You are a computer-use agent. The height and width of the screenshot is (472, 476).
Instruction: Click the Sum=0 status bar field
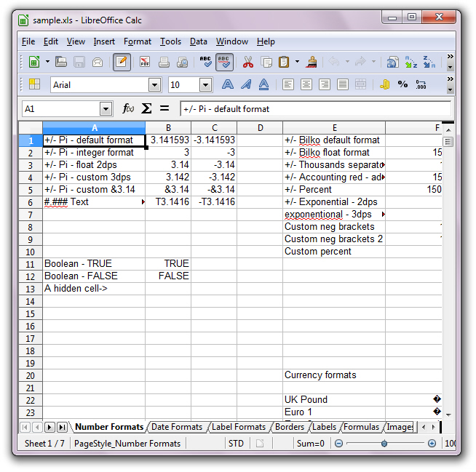311,444
